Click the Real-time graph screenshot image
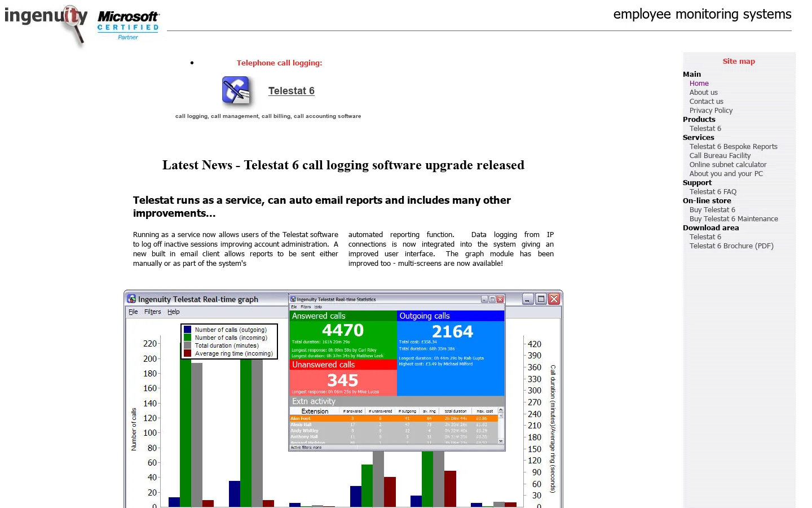The height and width of the screenshot is (508, 812). 343,399
